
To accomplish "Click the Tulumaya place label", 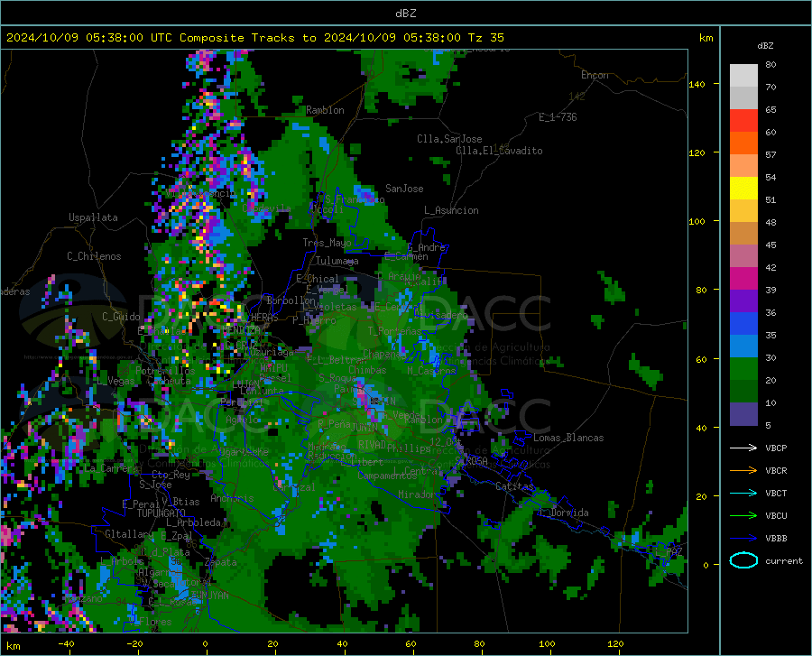I will point(337,261).
